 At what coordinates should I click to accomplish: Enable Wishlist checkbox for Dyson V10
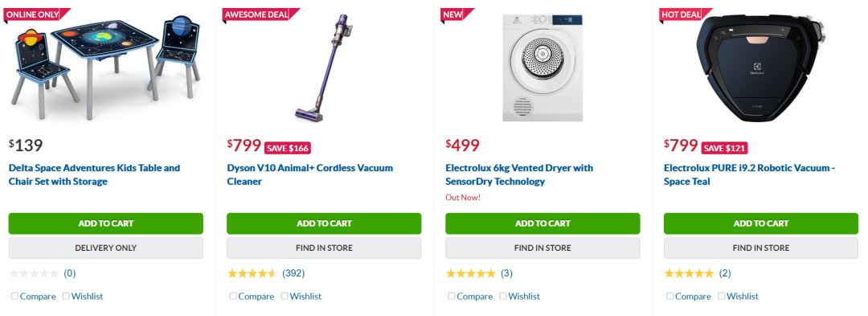click(x=285, y=296)
